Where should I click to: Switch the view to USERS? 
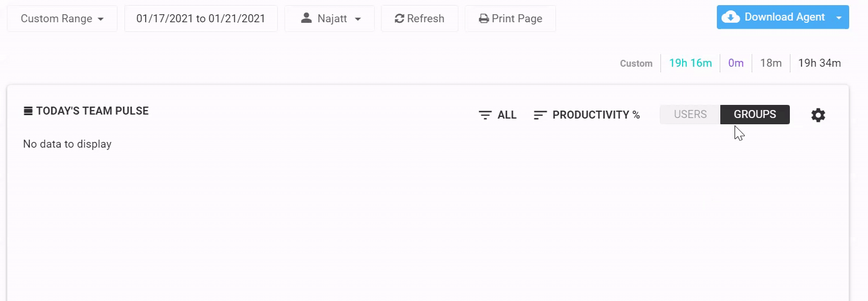pyautogui.click(x=690, y=115)
